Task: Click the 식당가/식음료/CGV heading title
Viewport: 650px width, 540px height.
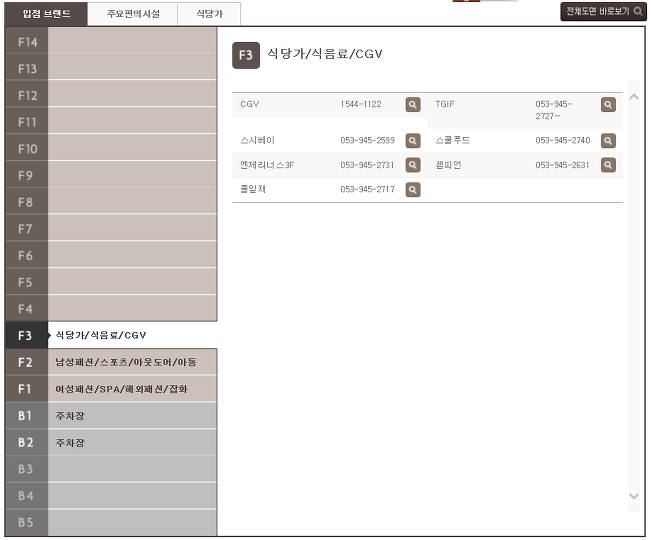Action: [x=325, y=54]
